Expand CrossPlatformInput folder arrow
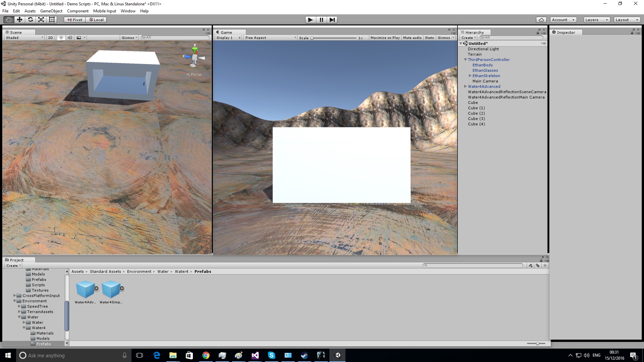Image resolution: width=644 pixels, height=362 pixels. pos(14,296)
